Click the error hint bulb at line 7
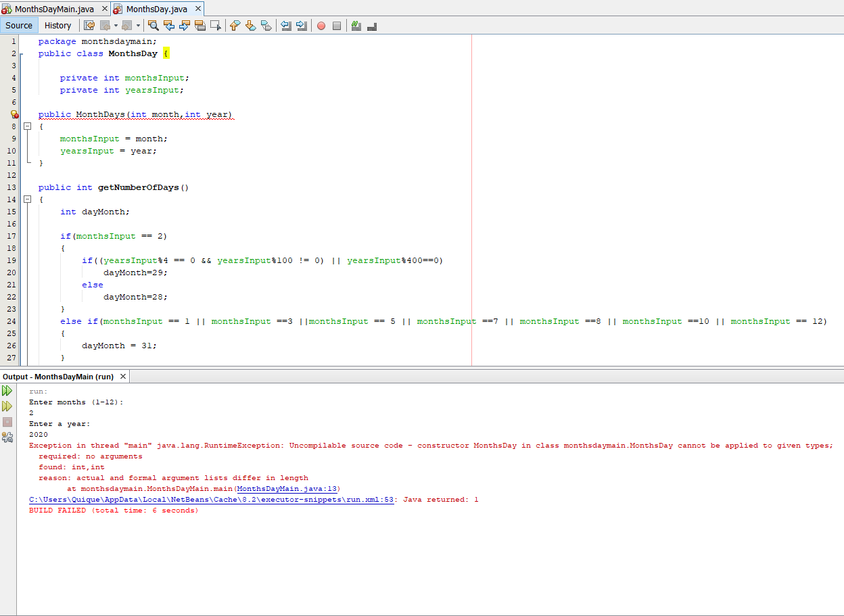Image resolution: width=844 pixels, height=616 pixels. tap(14, 115)
